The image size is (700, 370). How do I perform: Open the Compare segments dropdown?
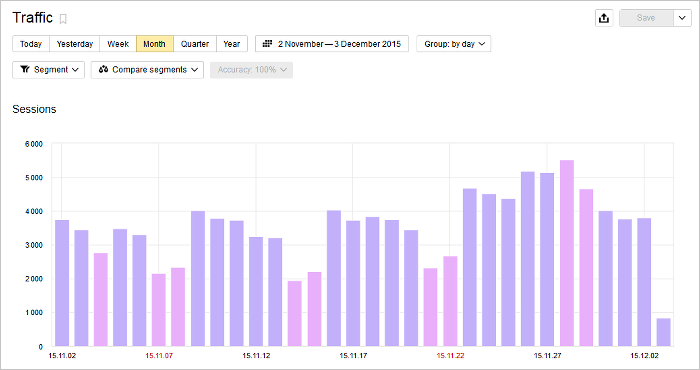point(147,70)
